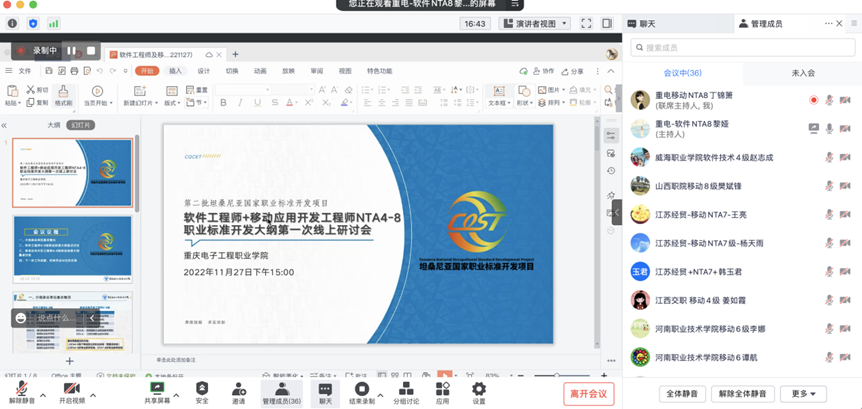Screen dimensions: 862x409
Task: Click the 格式刷 format painter icon
Action: (x=63, y=96)
